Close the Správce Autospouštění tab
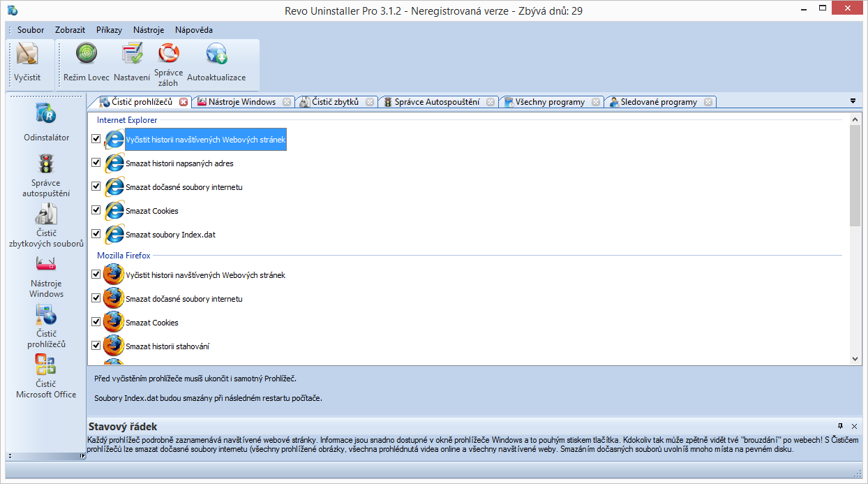 point(491,102)
